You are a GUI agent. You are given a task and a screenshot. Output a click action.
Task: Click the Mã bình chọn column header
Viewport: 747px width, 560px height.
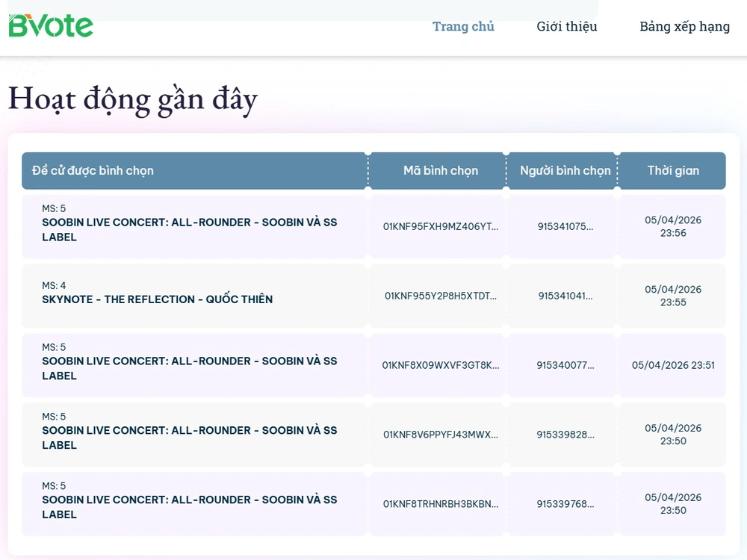pos(440,171)
